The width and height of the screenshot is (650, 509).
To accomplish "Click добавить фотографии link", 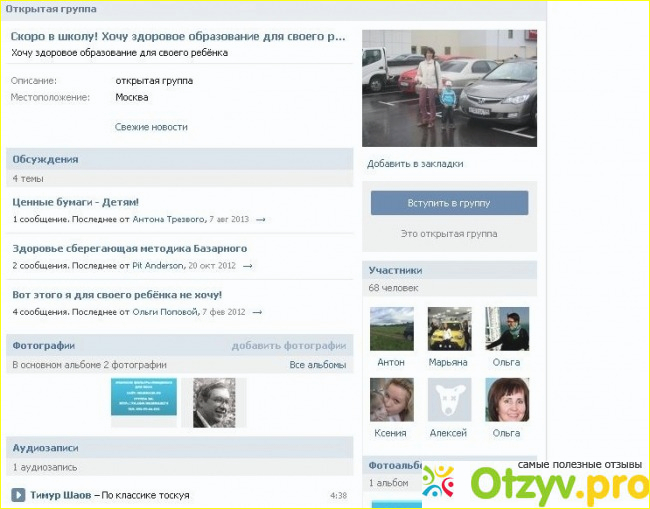I will point(289,346).
